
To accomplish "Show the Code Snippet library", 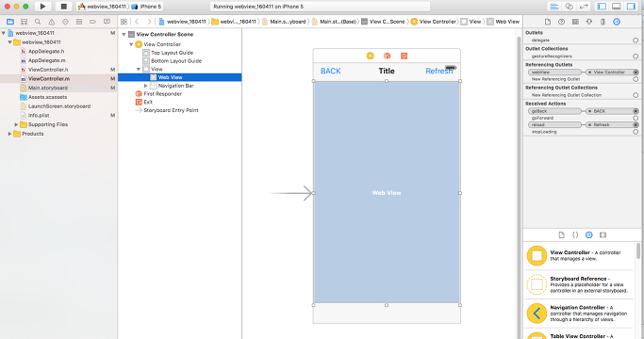I will [575, 235].
